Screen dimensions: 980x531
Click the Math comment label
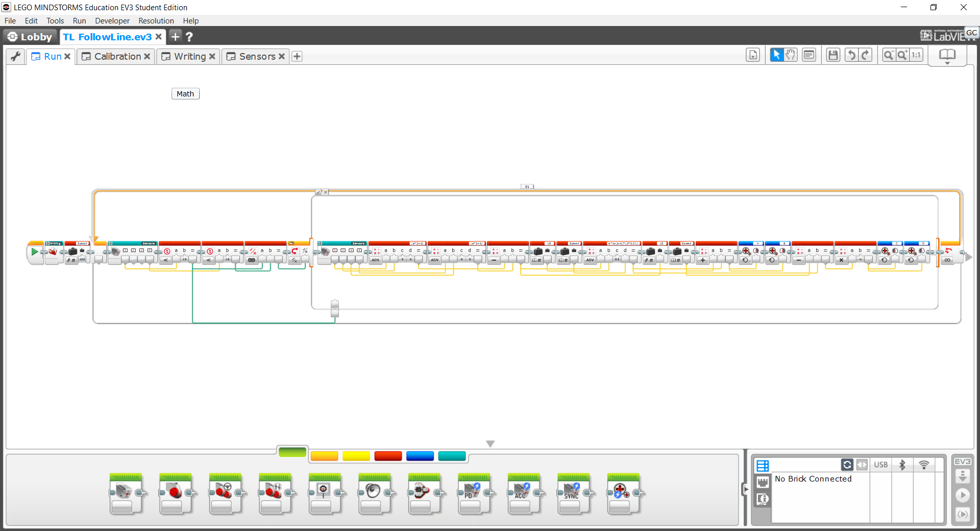pyautogui.click(x=185, y=94)
